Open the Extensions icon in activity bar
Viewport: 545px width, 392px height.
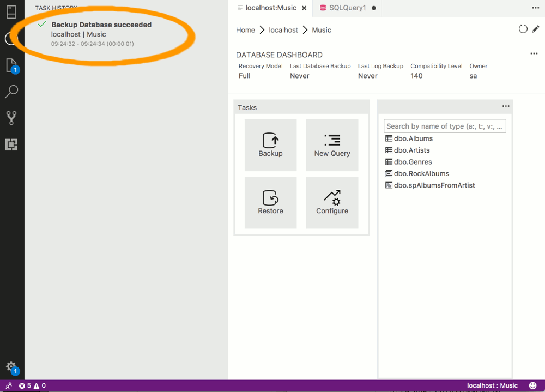click(11, 144)
